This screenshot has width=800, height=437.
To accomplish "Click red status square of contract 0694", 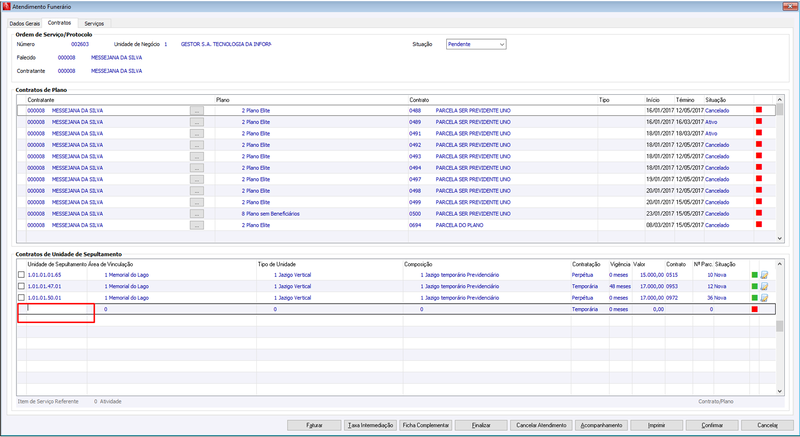I will pyautogui.click(x=759, y=225).
